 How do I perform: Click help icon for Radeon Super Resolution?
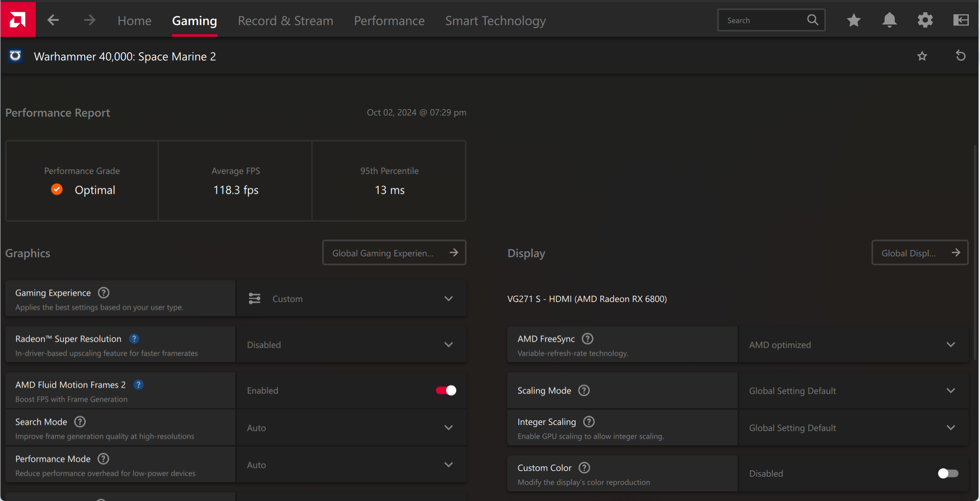pos(134,339)
